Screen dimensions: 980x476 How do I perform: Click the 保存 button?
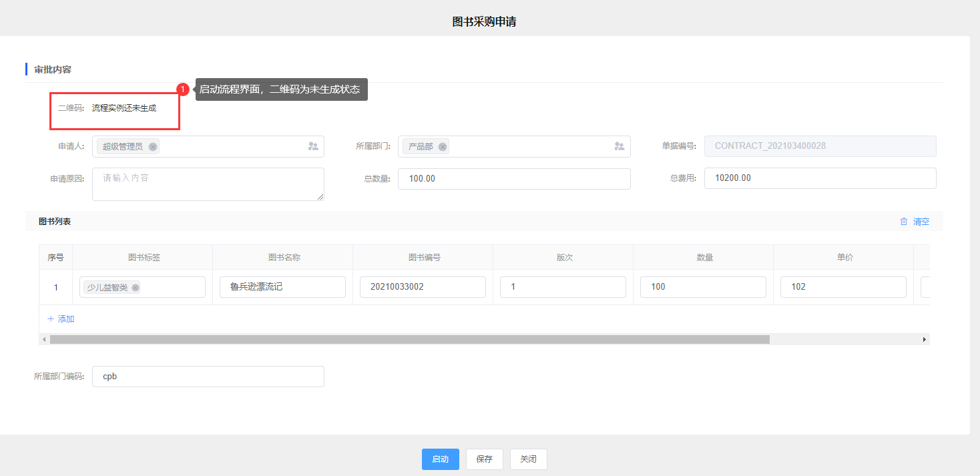click(x=484, y=459)
